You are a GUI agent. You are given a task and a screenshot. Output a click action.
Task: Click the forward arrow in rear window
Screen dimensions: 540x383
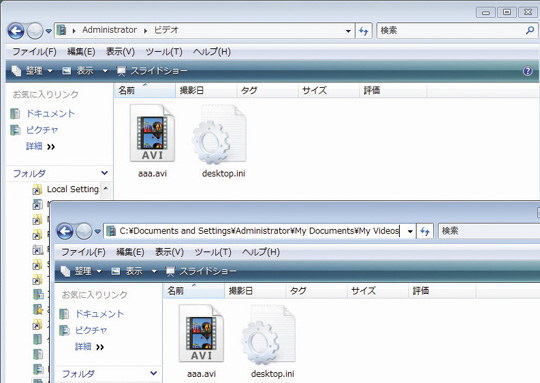point(35,31)
